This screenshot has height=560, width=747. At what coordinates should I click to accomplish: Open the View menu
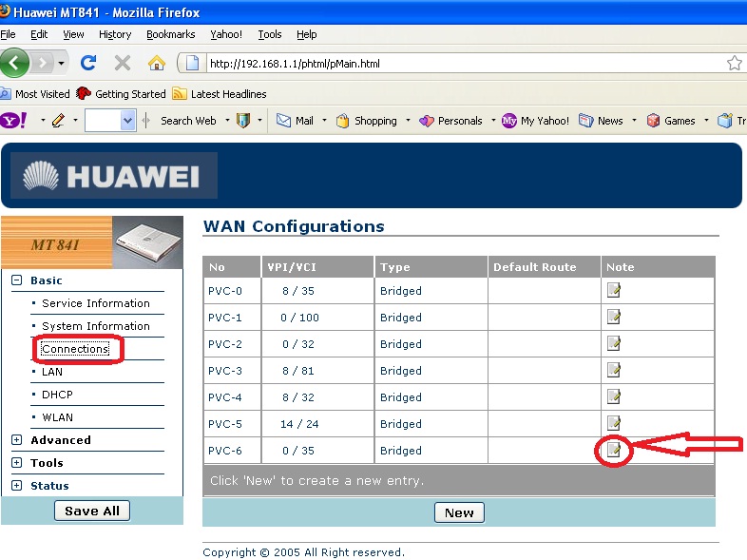click(73, 34)
